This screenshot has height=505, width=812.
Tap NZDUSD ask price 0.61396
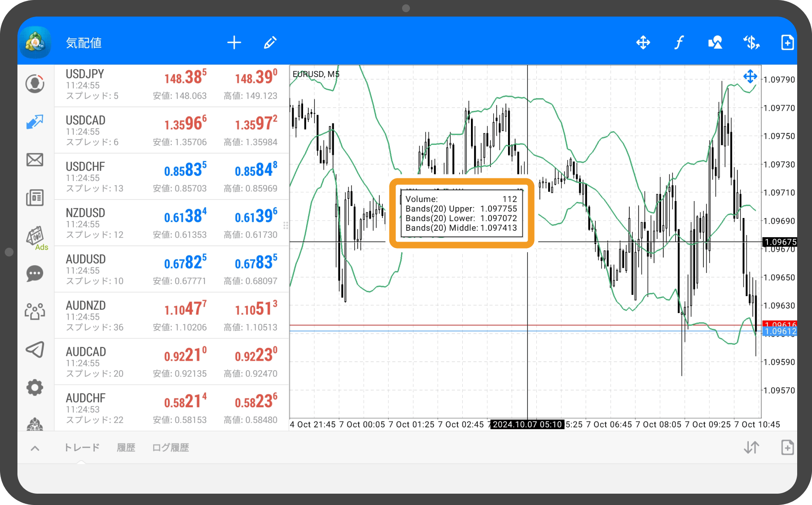click(x=256, y=216)
